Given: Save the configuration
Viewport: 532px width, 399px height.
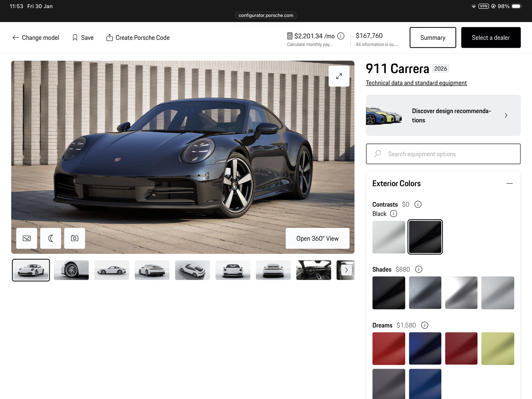Looking at the screenshot, I should point(83,38).
